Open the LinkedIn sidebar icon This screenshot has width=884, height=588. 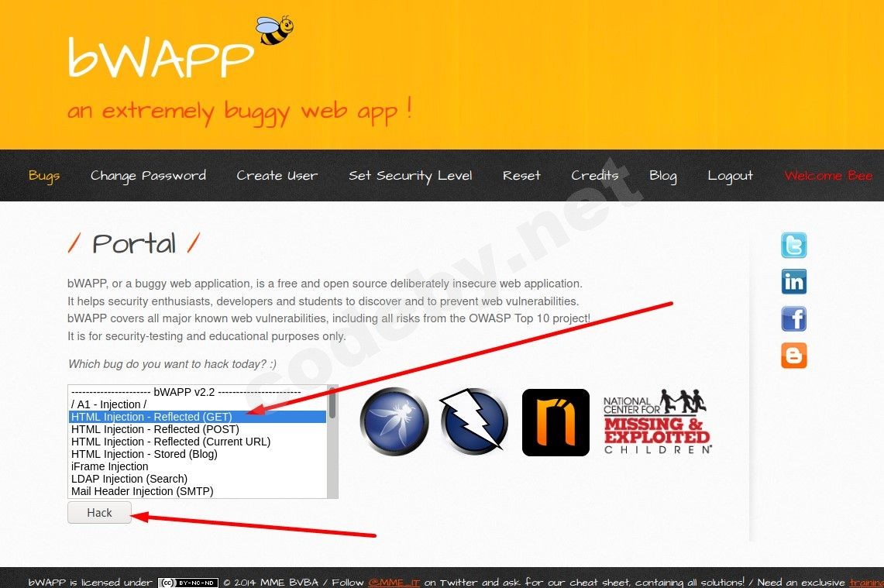coord(793,281)
